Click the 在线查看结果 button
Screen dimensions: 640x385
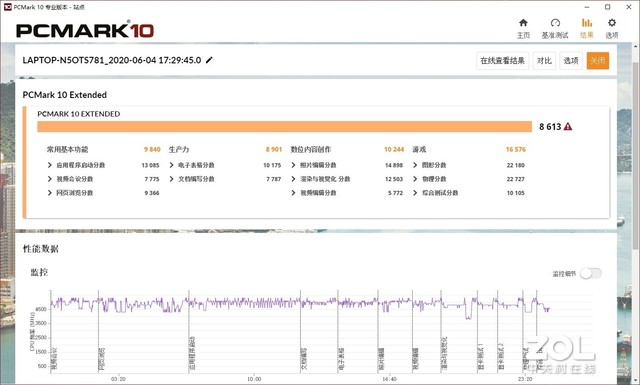(x=502, y=61)
